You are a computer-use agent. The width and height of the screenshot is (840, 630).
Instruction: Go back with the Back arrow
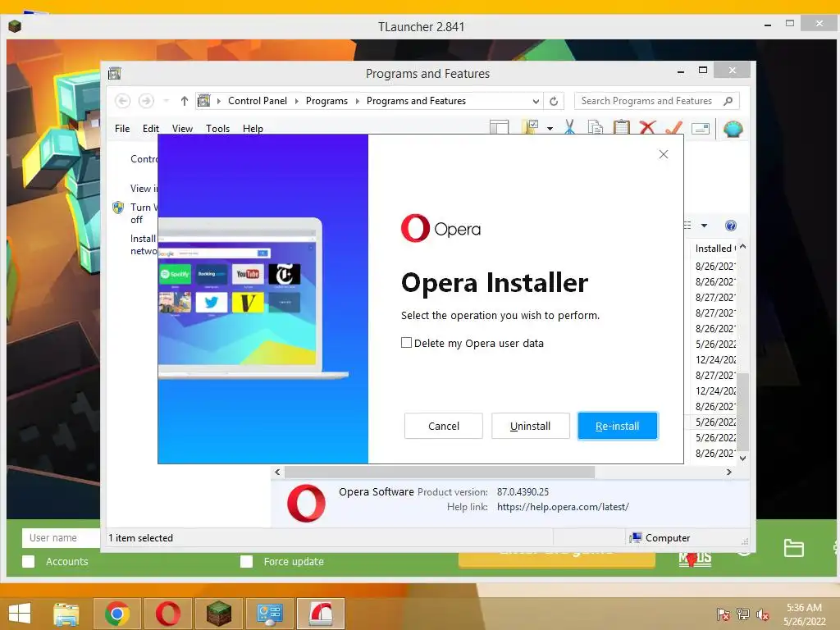click(123, 101)
